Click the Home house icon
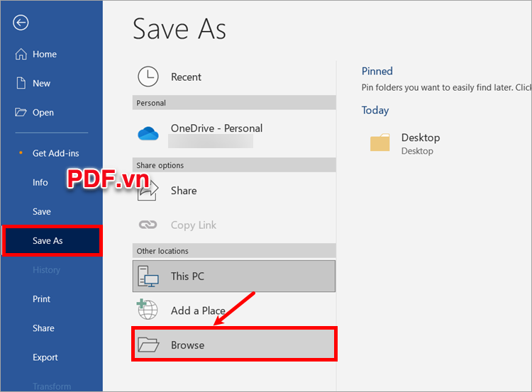This screenshot has width=532, height=392. pyautogui.click(x=21, y=54)
